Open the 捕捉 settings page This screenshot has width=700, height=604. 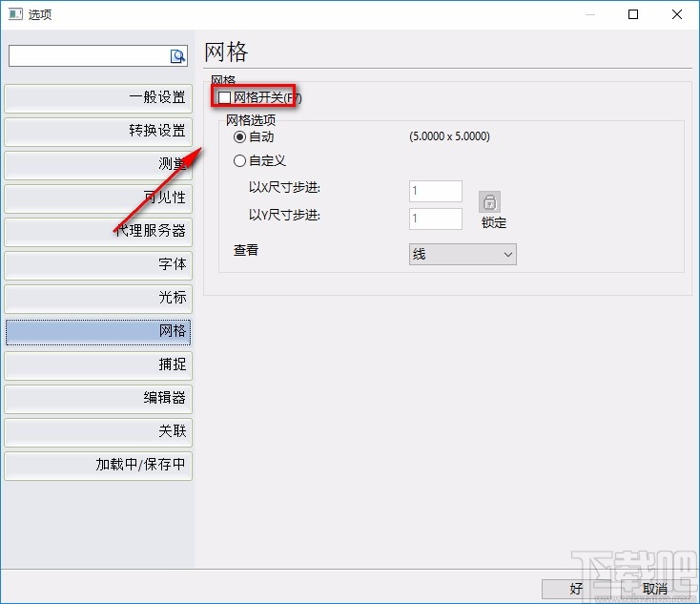click(98, 364)
